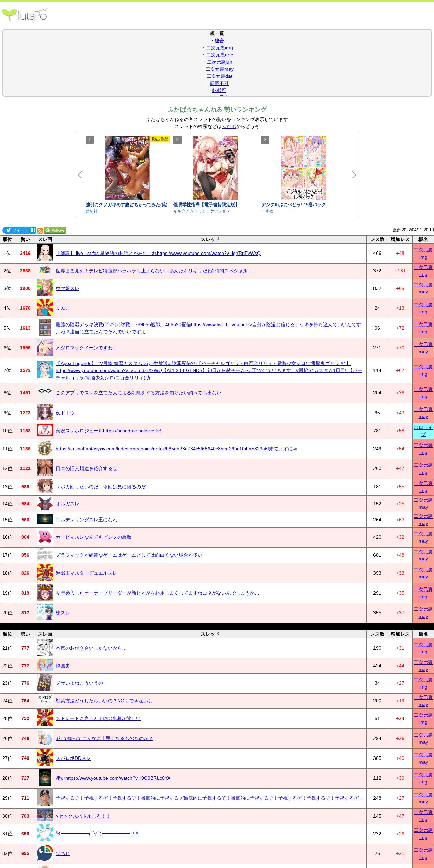This screenshot has width=434, height=868.
Task: Click the green Feedly Follow button
Action: click(x=55, y=230)
